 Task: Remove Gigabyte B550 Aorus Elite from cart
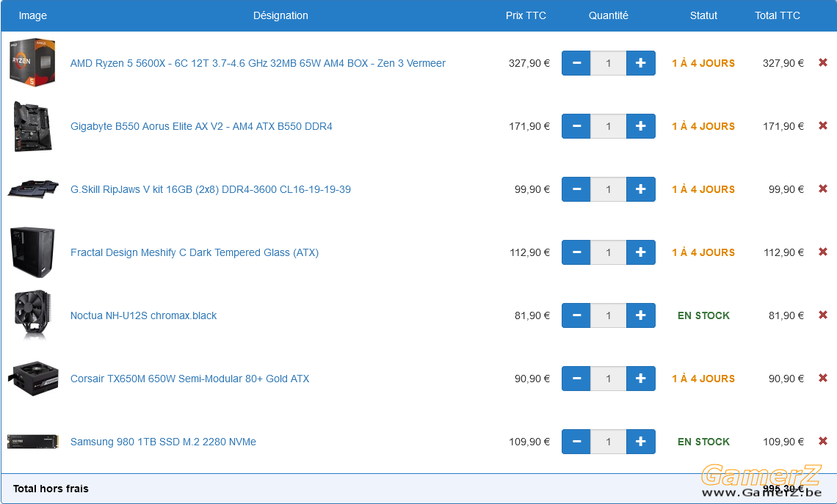point(823,125)
